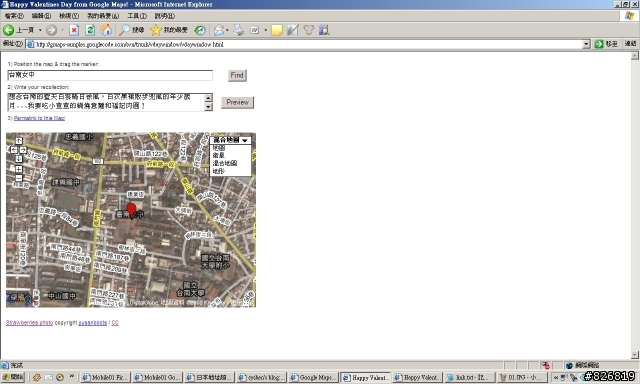The image size is (640, 384).
Task: Open dropdown arrow beside Edit icon
Action: 265,30
